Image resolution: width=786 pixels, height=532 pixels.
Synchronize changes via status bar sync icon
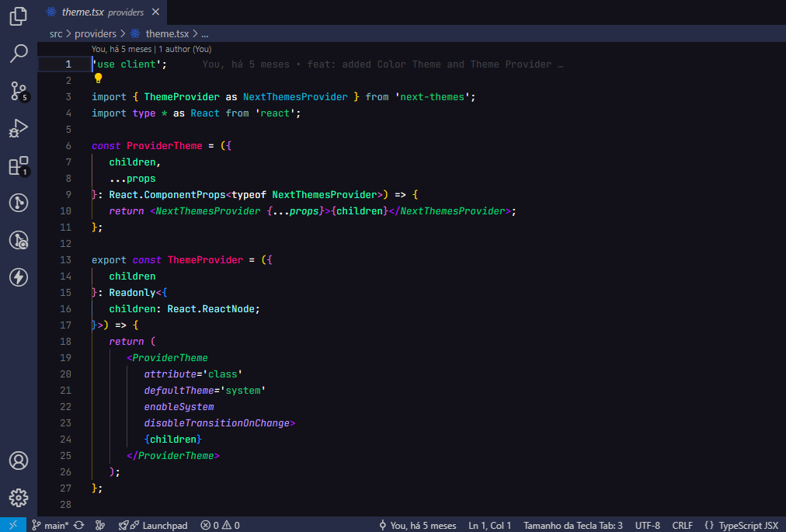coord(78,525)
